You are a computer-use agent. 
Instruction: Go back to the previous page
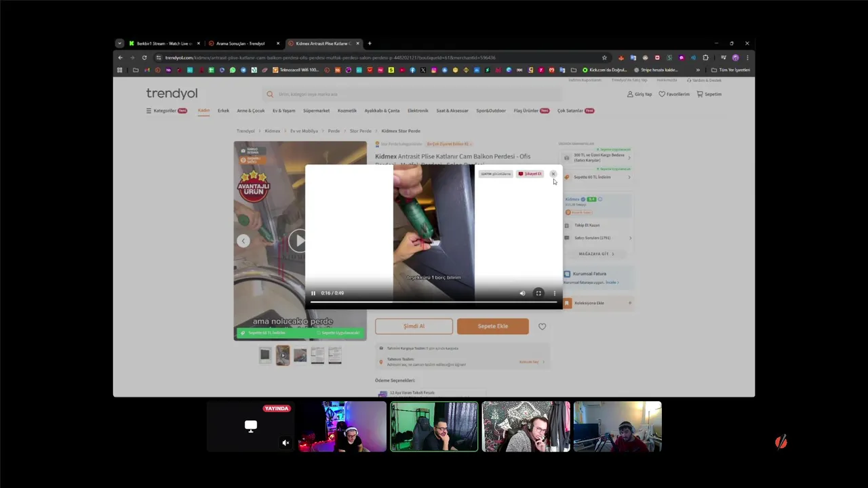click(x=121, y=58)
